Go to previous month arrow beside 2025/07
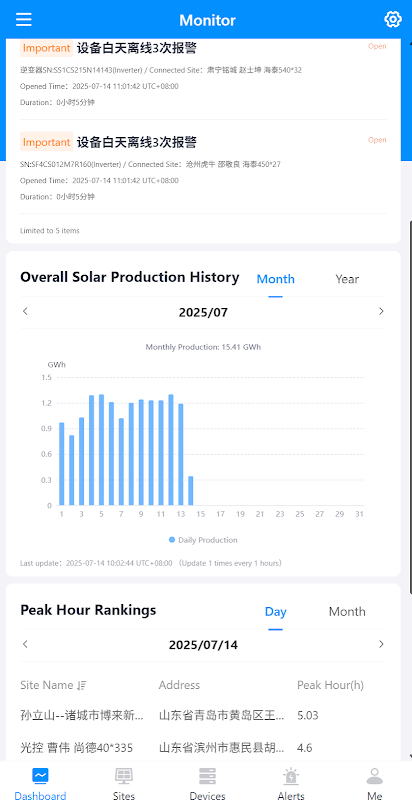 coord(25,311)
